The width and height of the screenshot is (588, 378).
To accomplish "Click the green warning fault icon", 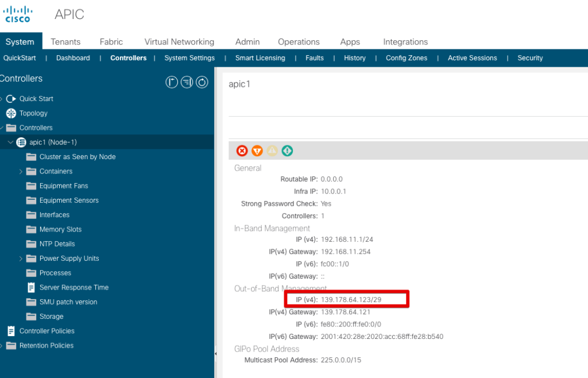I will [x=287, y=151].
